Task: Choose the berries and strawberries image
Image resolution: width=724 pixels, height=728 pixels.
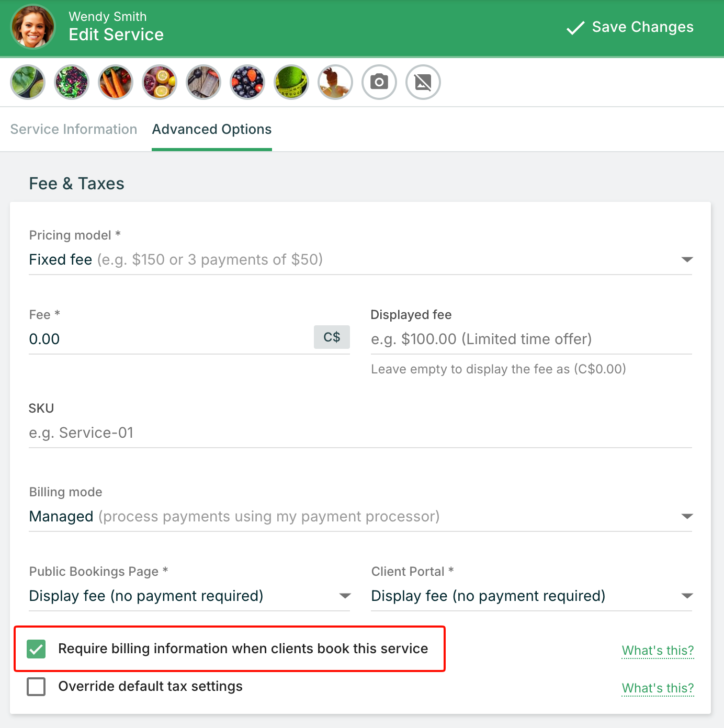Action: [247, 82]
